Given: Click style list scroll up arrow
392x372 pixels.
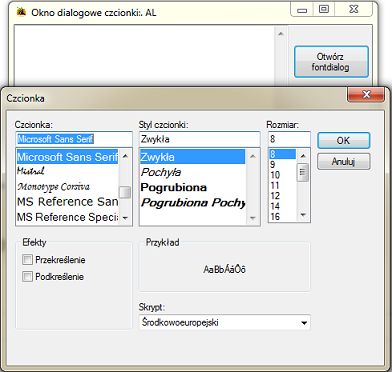Looking at the screenshot, I should [x=253, y=156].
